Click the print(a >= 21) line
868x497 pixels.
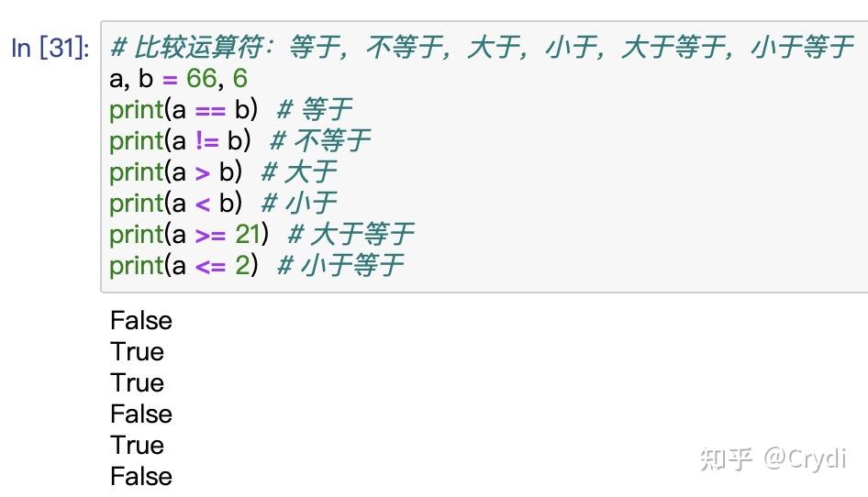pyautogui.click(x=262, y=234)
